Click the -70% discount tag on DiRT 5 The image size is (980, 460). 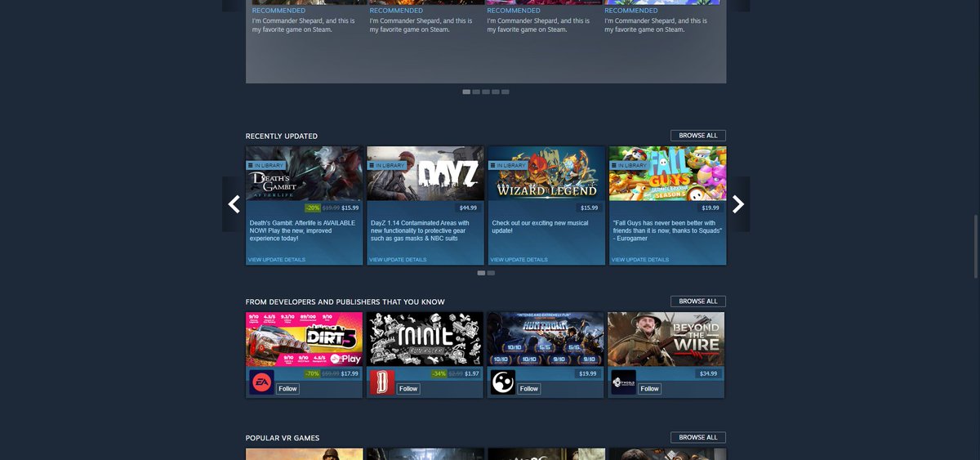[x=312, y=373]
